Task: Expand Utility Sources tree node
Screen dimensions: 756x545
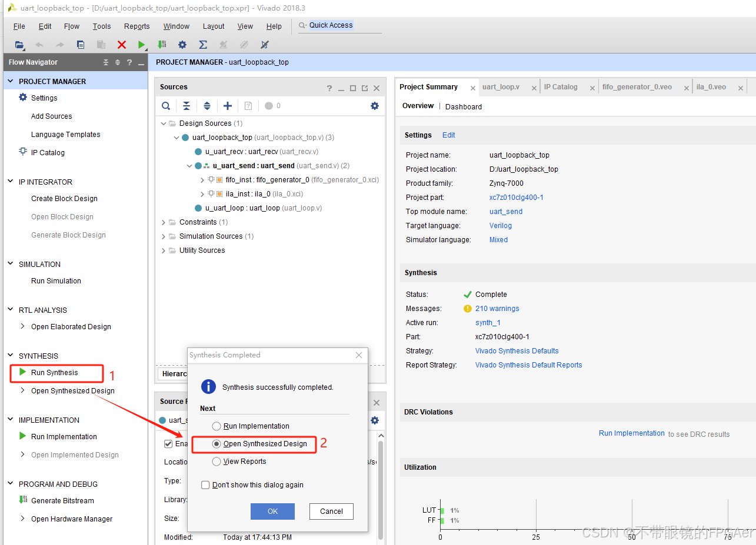Action: coord(164,250)
